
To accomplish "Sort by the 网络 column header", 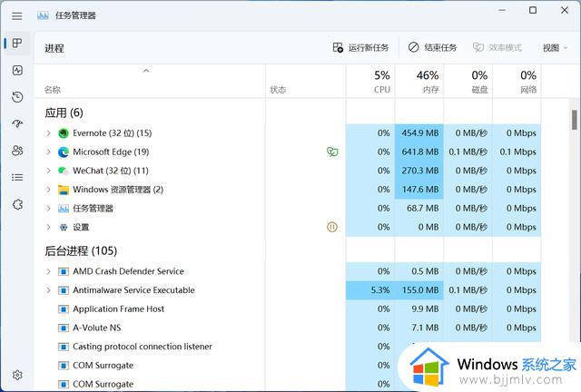I will click(517, 82).
